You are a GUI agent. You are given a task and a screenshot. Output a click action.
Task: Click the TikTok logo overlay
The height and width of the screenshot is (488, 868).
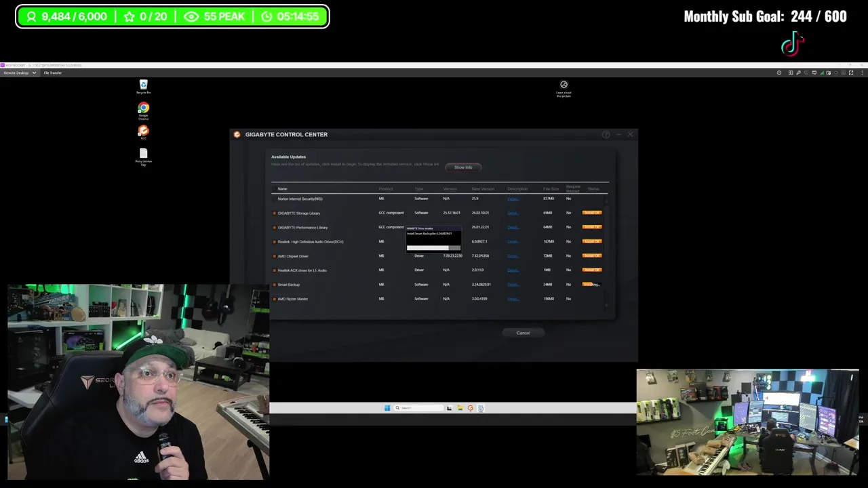pyautogui.click(x=792, y=45)
